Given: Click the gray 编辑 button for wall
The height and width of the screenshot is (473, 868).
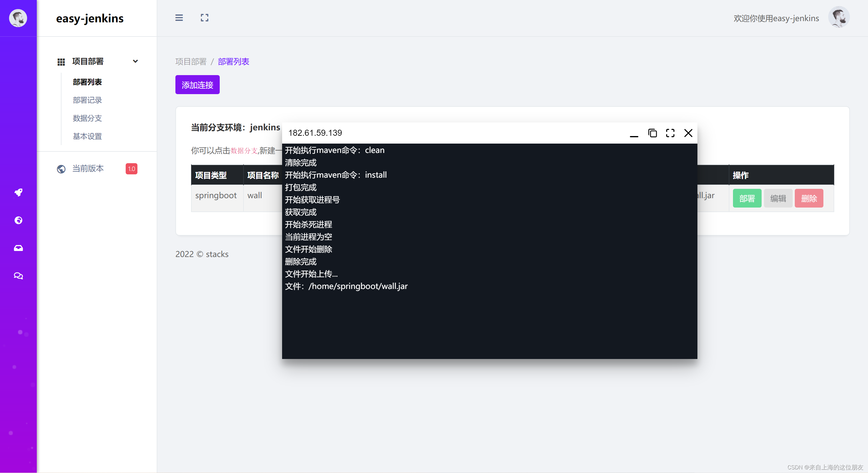Looking at the screenshot, I should point(778,198).
